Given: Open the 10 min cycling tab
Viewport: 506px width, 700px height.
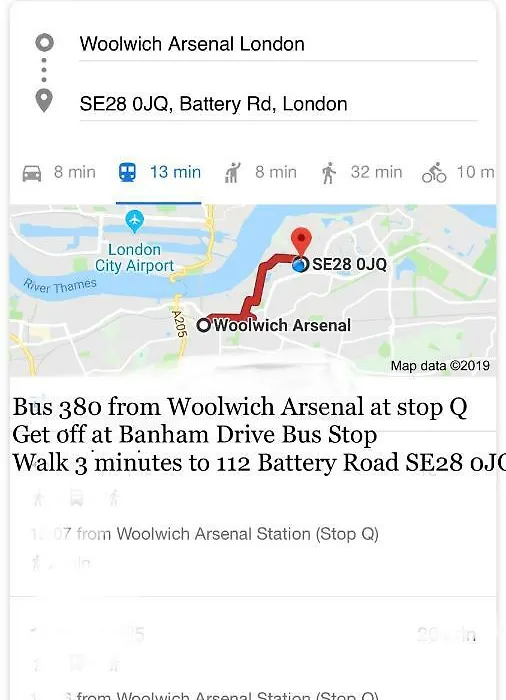Looking at the screenshot, I should click(x=458, y=173).
